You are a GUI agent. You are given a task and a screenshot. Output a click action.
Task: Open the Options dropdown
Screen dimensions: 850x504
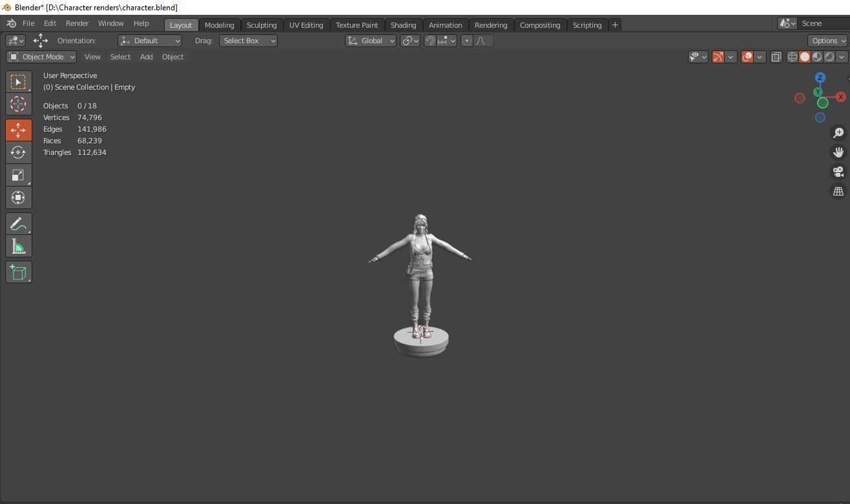[x=827, y=41]
